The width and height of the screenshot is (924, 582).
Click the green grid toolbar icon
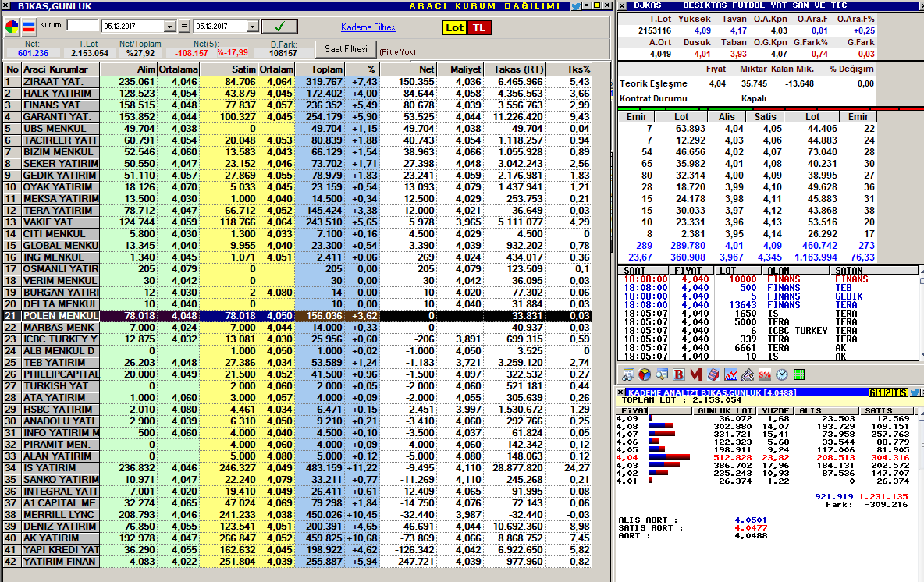point(799,374)
